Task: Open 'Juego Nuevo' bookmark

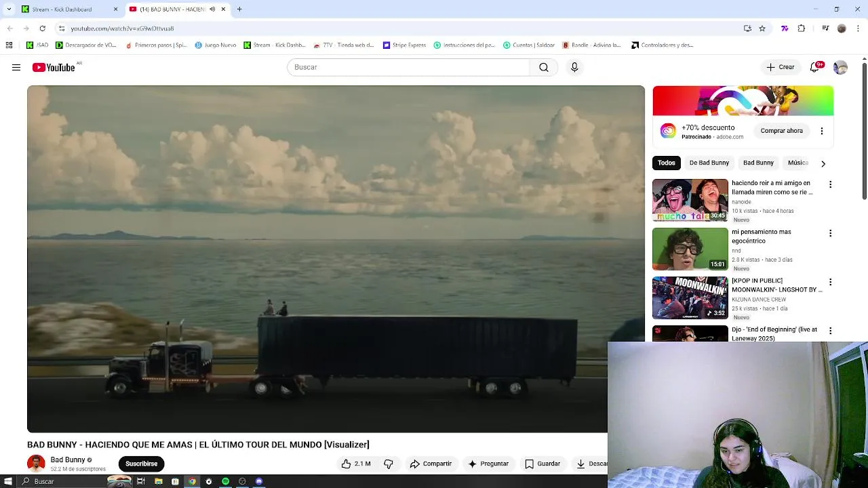Action: 216,45
